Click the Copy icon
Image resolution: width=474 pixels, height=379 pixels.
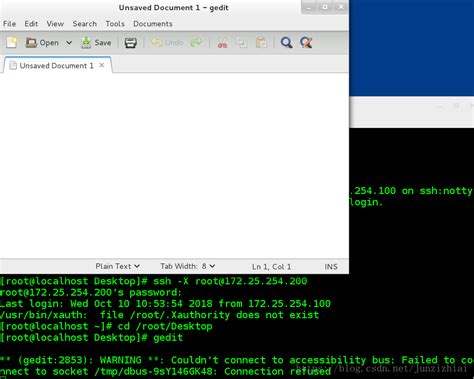coord(242,43)
